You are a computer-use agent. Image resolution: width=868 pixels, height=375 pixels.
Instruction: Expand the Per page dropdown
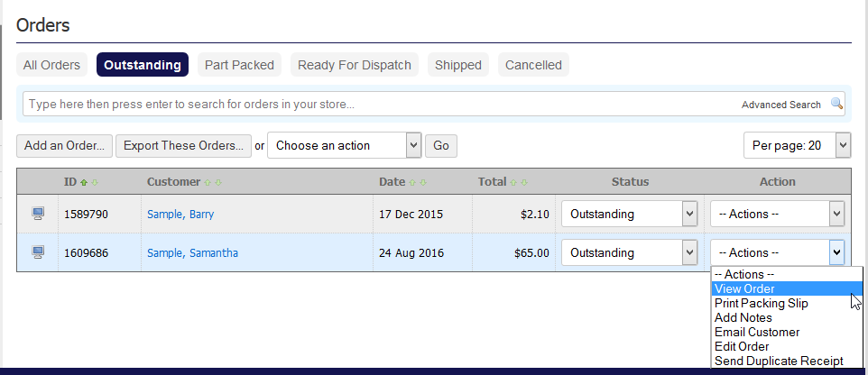(x=797, y=145)
